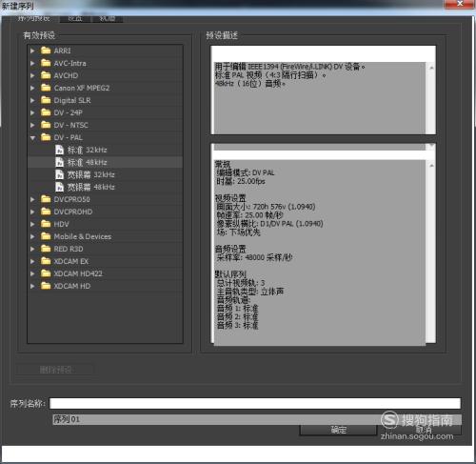The image size is (476, 464).
Task: Click the preset file icon beside 宽银幕 32kHz
Action: click(59, 174)
